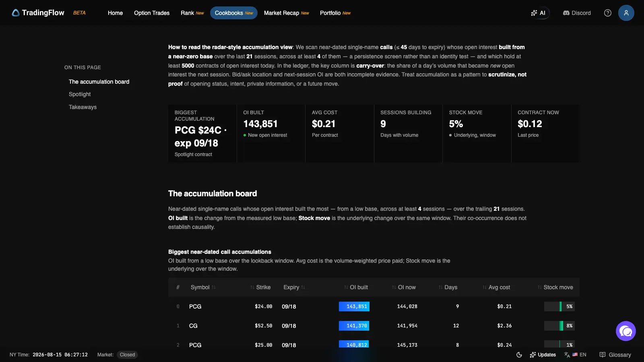Click the 145,173 OI now value

tap(407, 345)
